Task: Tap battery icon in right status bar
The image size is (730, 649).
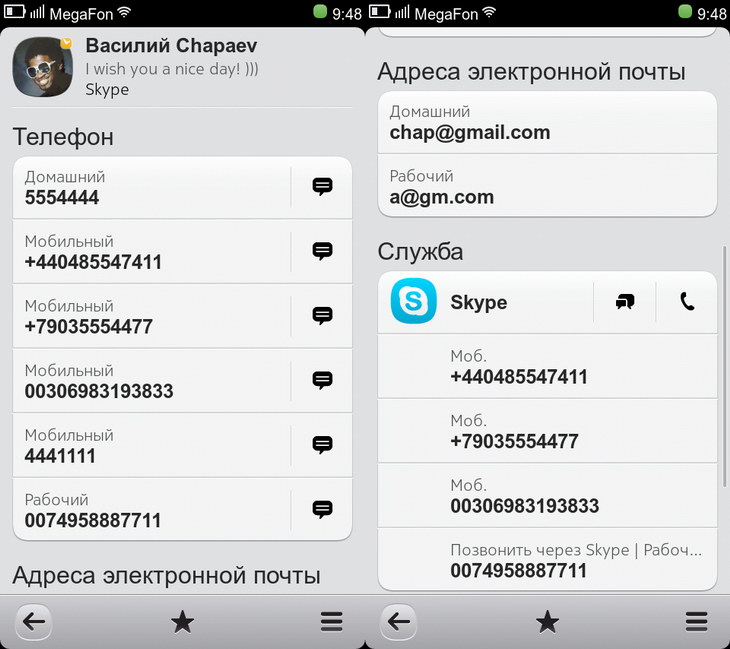Action: click(x=379, y=11)
